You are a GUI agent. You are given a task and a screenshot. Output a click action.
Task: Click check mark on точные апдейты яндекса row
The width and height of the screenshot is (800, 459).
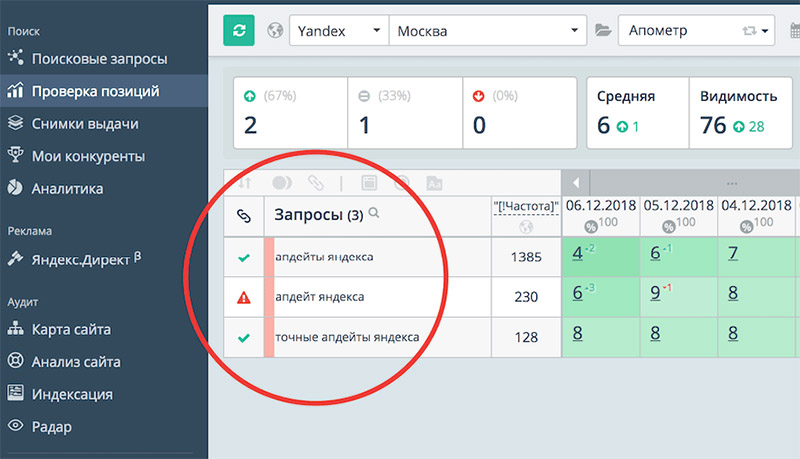point(244,338)
